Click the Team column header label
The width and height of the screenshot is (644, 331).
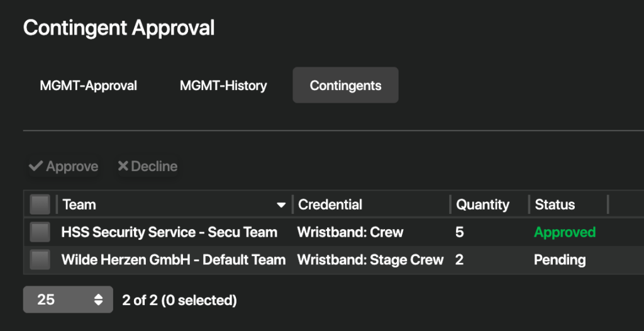(x=79, y=205)
